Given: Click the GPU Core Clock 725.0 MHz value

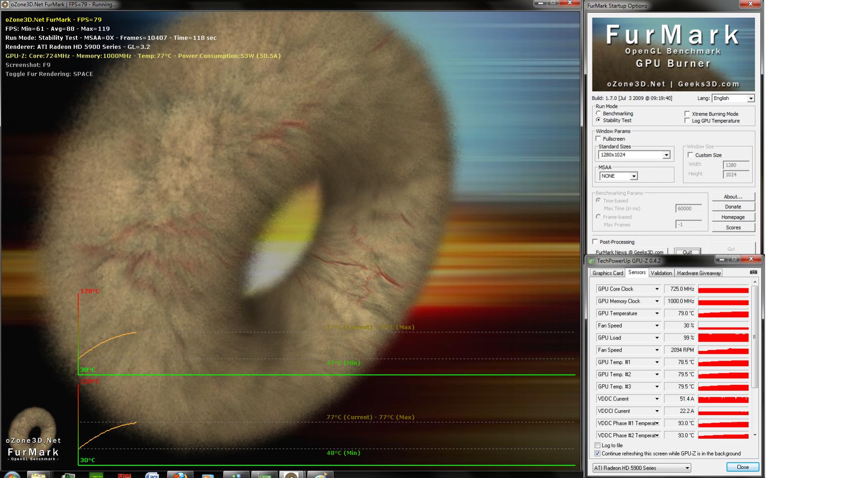Looking at the screenshot, I should [680, 289].
